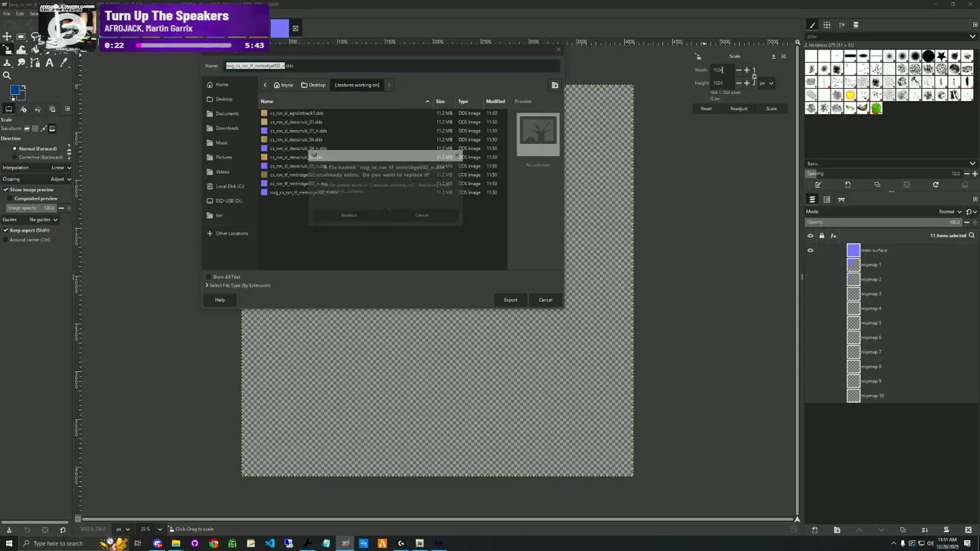Open the Patterns tab
Screen dimensions: 980x551
tap(827, 25)
